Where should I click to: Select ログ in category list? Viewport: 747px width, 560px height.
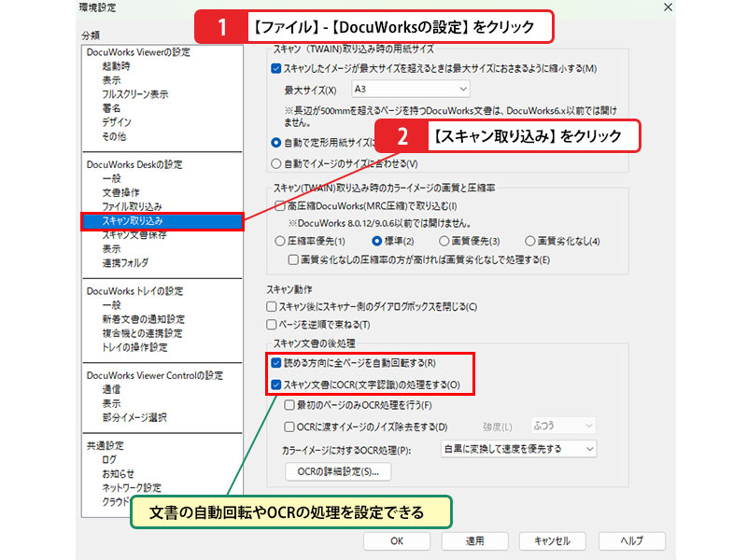tap(109, 460)
